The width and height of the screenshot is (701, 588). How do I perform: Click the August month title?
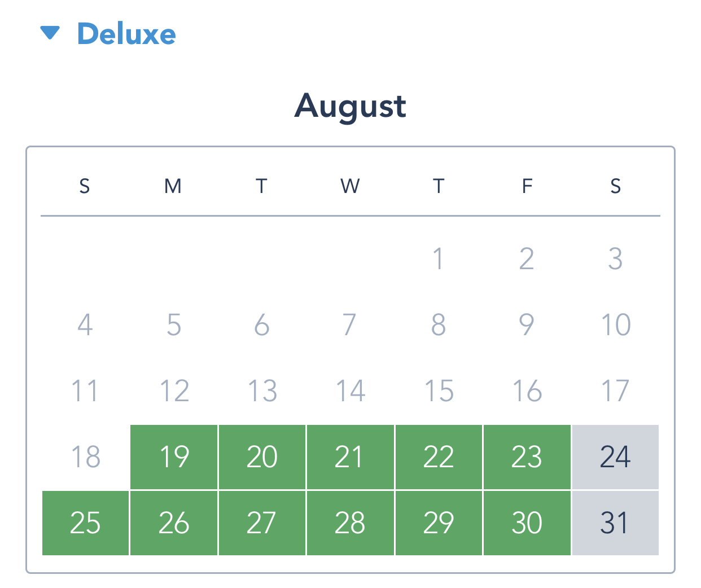click(350, 106)
